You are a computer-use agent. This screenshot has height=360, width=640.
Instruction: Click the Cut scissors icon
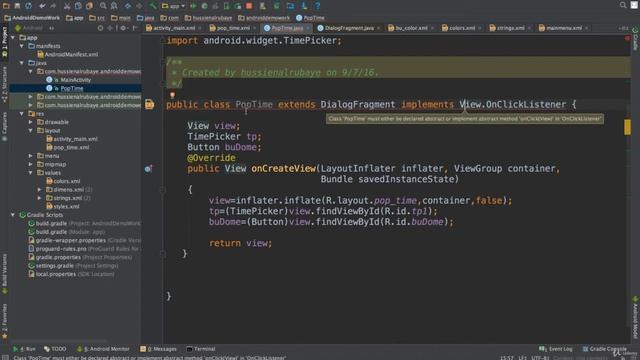67,6
